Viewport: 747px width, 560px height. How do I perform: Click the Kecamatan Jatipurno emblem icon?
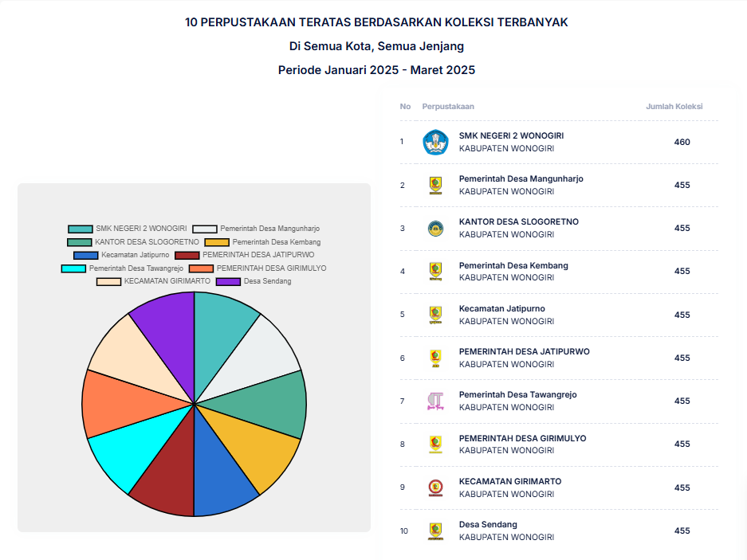tap(435, 315)
